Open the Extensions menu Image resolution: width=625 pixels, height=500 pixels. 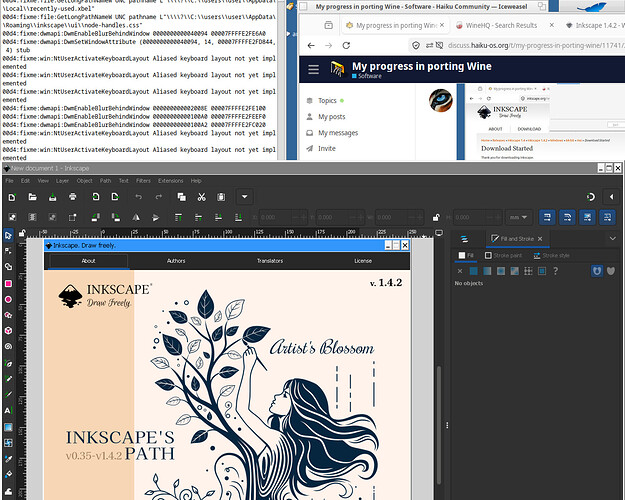tap(171, 181)
